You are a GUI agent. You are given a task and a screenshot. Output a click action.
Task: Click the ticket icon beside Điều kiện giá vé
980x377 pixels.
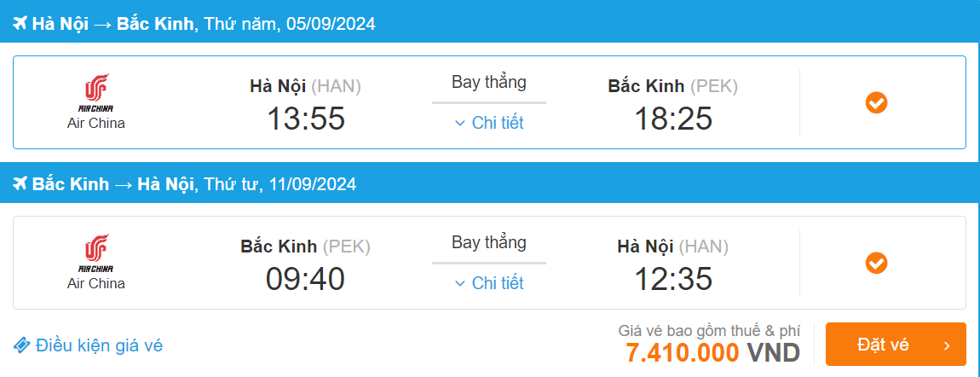pyautogui.click(x=22, y=345)
